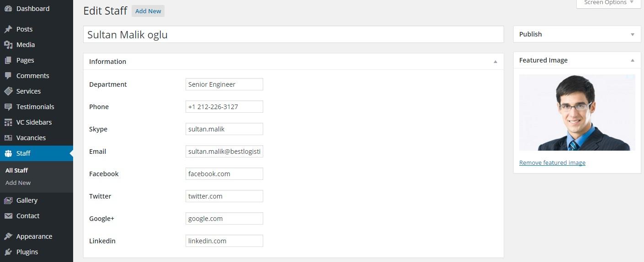644x262 pixels.
Task: Expand the Publish panel
Action: 633,34
